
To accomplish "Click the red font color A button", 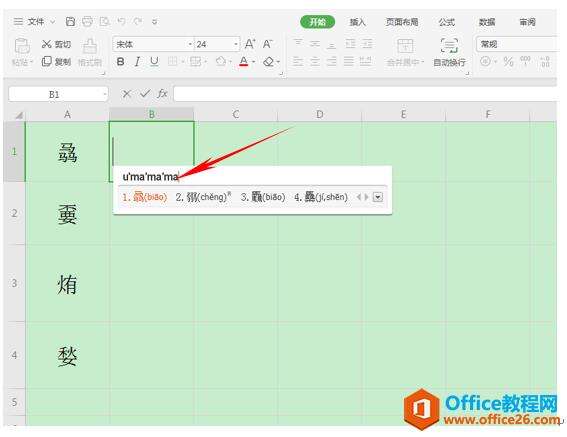I will [244, 62].
